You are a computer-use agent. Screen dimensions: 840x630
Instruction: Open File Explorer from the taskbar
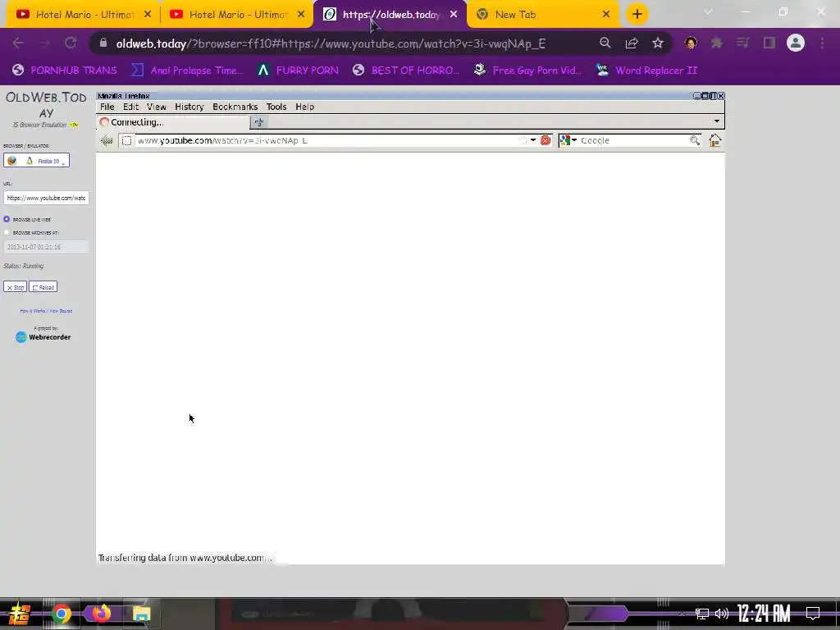click(x=141, y=614)
